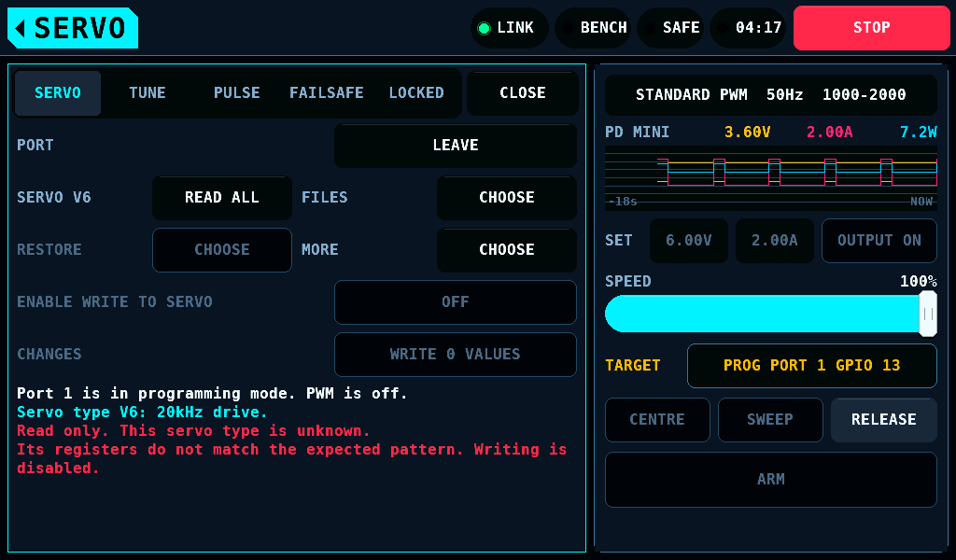Close the servo panel with CLOSE

tap(523, 93)
